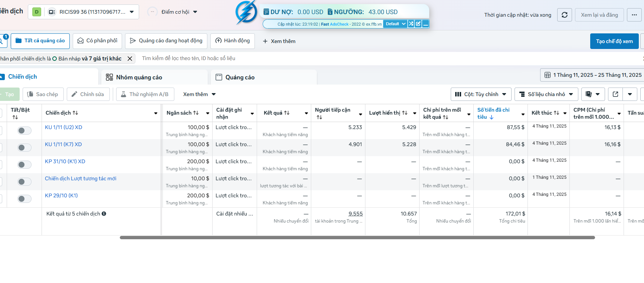Switch to Hành động tab

point(233,41)
